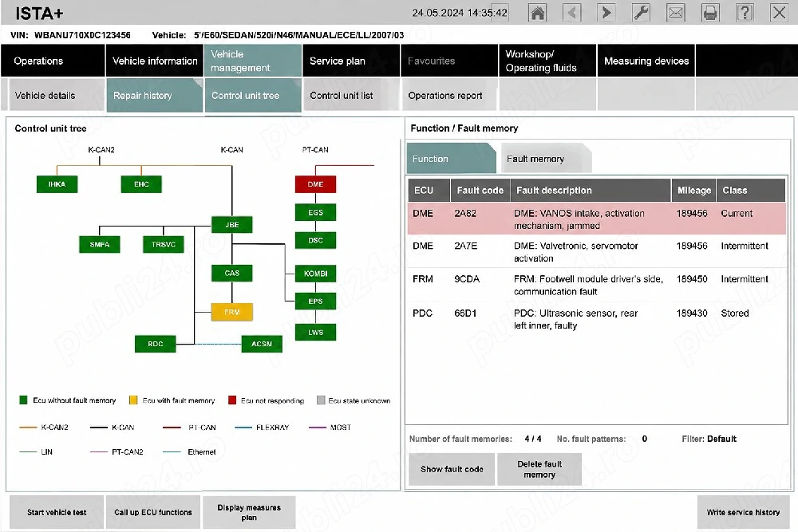Select the JBE control unit node
798x532 pixels.
pos(232,224)
